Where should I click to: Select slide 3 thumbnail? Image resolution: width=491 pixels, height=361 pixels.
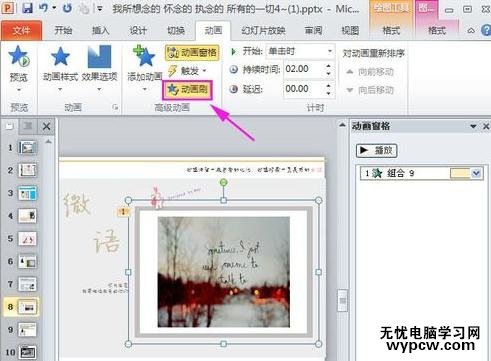coord(28,193)
